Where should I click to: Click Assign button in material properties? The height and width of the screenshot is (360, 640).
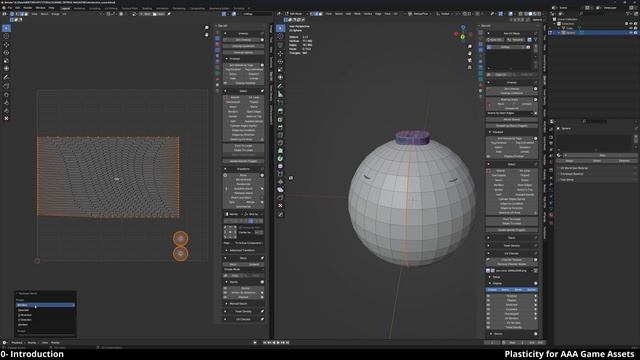(569, 161)
